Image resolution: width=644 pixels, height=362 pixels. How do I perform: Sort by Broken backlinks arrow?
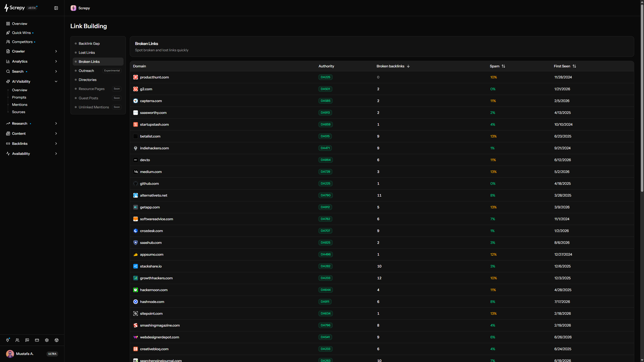(x=408, y=66)
